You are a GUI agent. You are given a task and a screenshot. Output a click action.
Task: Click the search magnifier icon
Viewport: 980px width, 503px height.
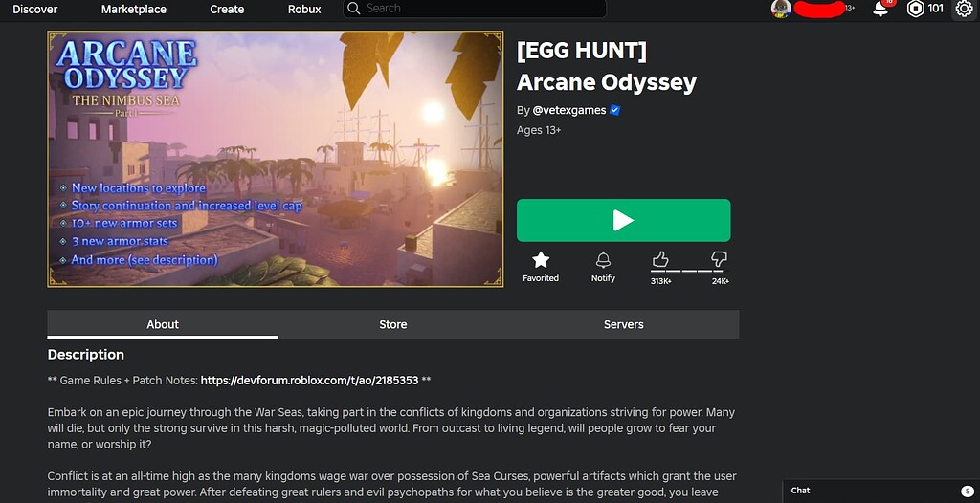354,8
